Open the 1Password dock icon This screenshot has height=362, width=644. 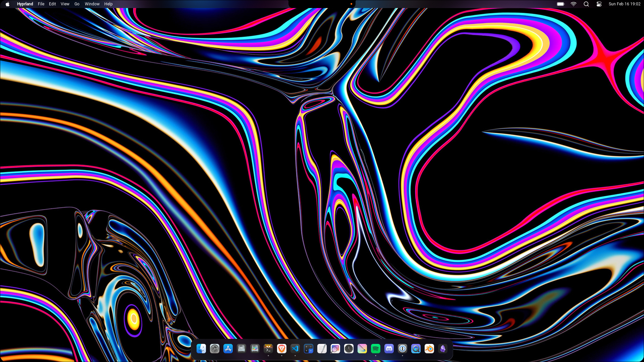pos(402,349)
